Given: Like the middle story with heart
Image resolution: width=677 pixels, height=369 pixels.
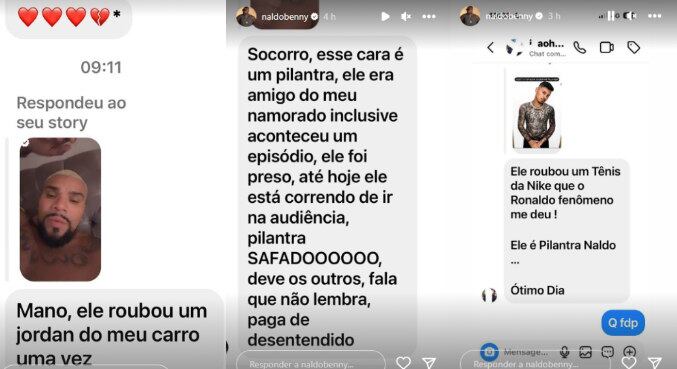Looking at the screenshot, I should click(x=403, y=363).
